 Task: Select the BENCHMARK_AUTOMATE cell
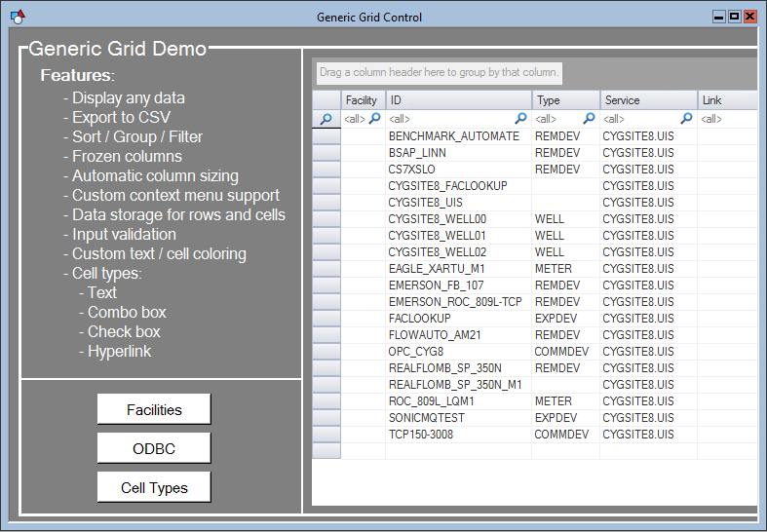point(458,136)
